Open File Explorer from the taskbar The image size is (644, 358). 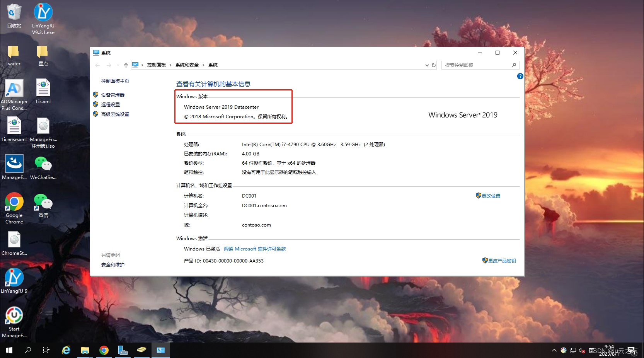pyautogui.click(x=85, y=350)
